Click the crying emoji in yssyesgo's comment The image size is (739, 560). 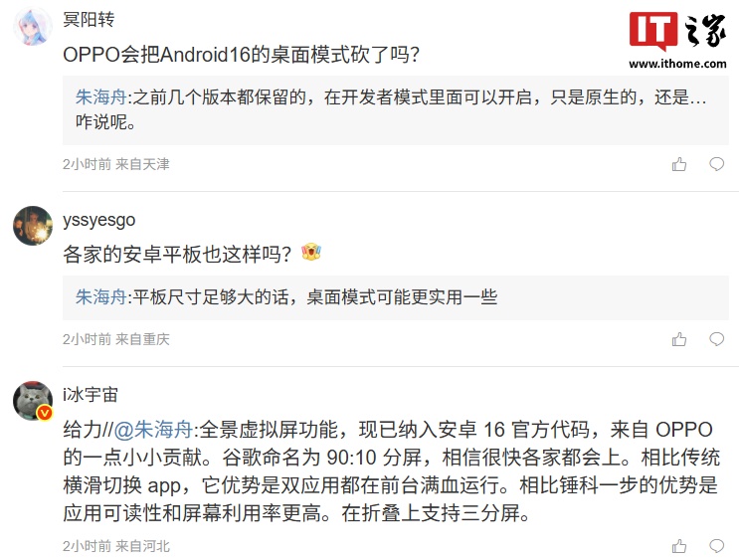pyautogui.click(x=311, y=252)
